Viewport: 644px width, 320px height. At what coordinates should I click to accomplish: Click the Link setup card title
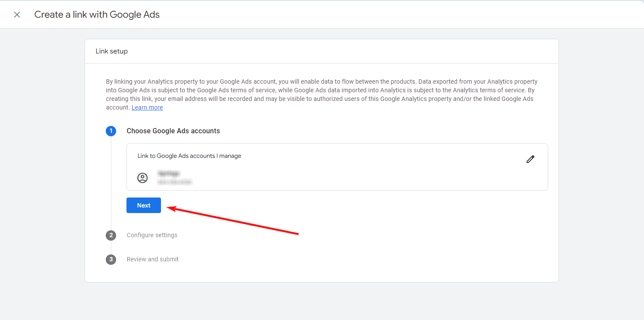[x=112, y=51]
